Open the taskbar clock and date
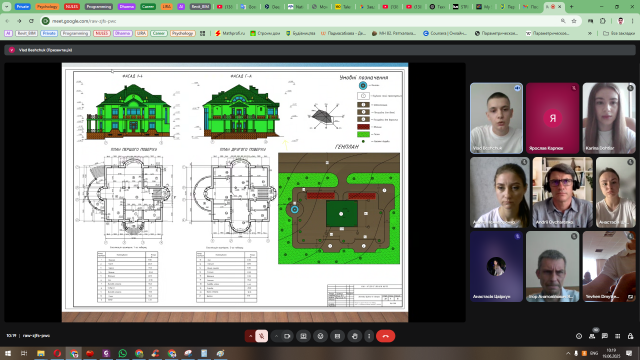Viewport: 640px width, 360px height. [611, 353]
